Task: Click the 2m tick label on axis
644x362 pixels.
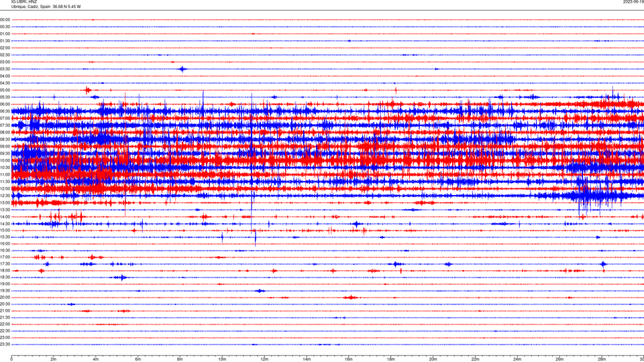Action: click(x=54, y=359)
